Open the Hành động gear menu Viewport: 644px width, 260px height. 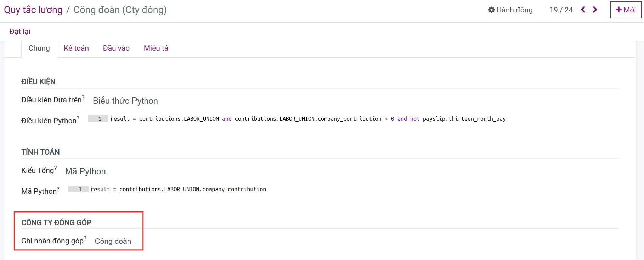510,10
